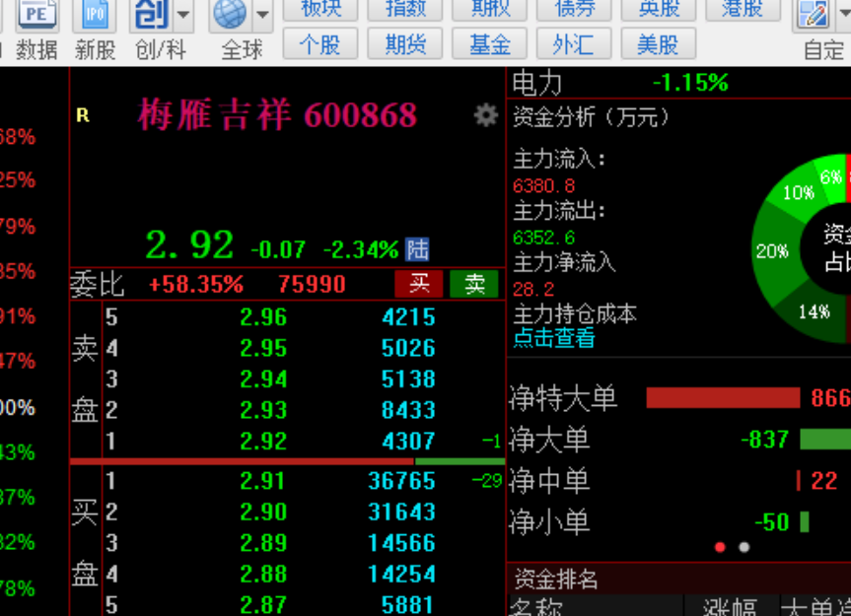Open stock settings gear next to 600868
Image resolution: width=851 pixels, height=616 pixels.
click(x=486, y=115)
